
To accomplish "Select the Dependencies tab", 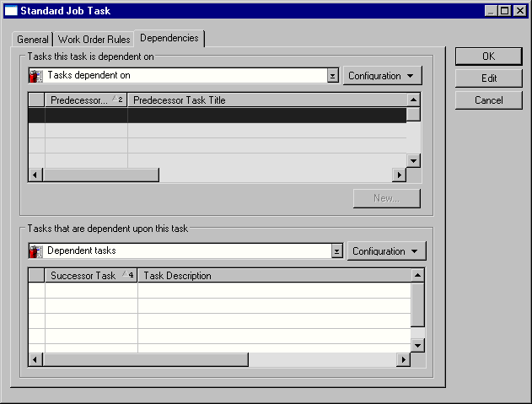I will (x=169, y=38).
